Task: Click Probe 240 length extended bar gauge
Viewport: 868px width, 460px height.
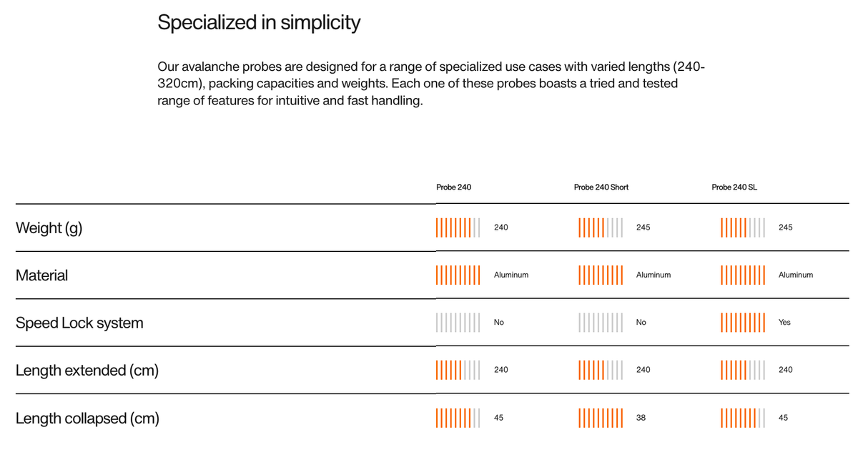Action: [458, 370]
